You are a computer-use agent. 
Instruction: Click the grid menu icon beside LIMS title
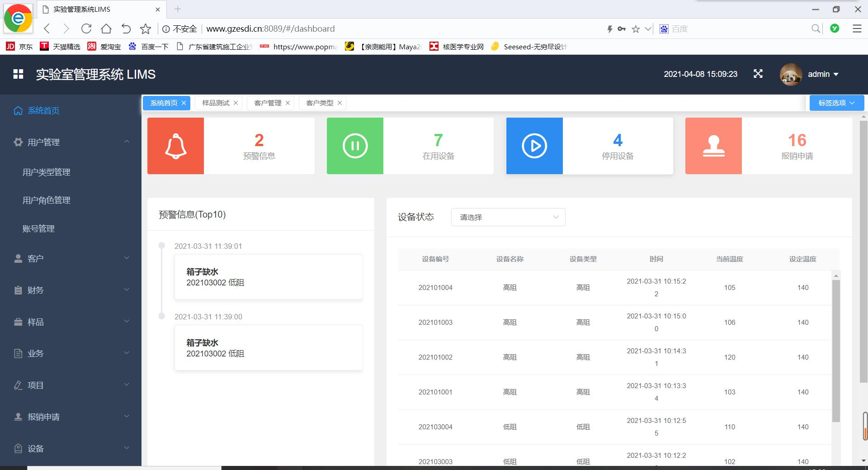click(x=18, y=74)
